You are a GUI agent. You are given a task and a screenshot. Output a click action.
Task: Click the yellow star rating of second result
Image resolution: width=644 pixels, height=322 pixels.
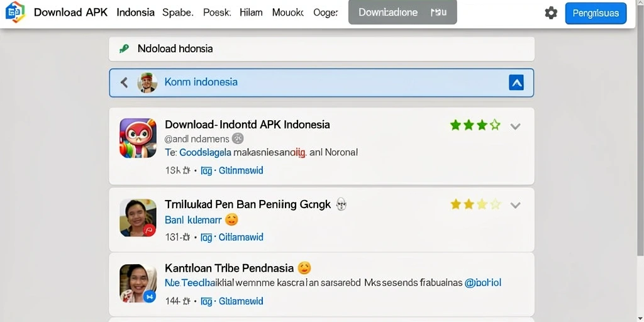pos(475,204)
